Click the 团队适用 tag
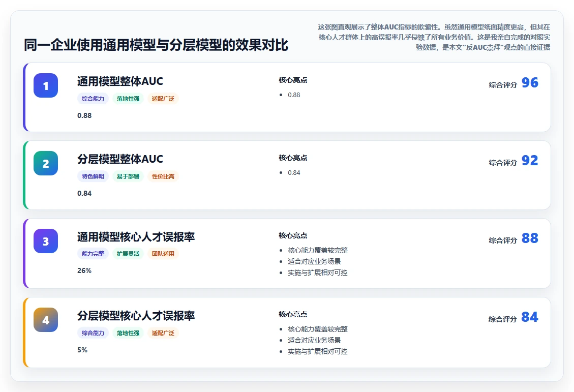 point(163,254)
